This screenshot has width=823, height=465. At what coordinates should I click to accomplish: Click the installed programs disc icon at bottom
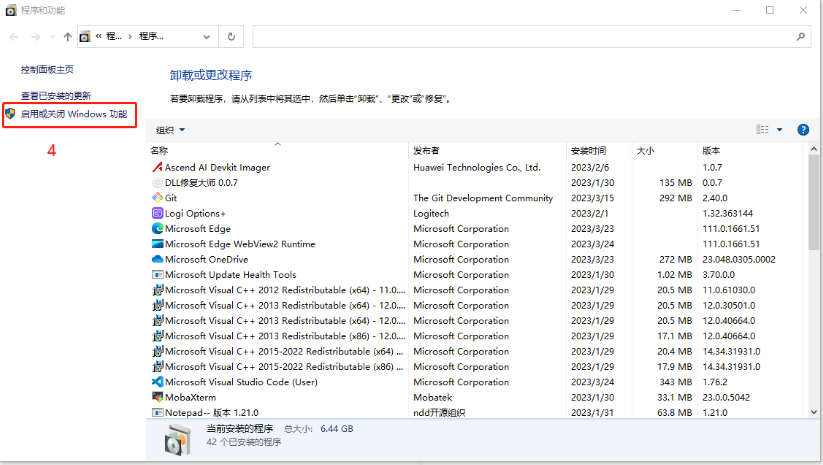pyautogui.click(x=178, y=439)
